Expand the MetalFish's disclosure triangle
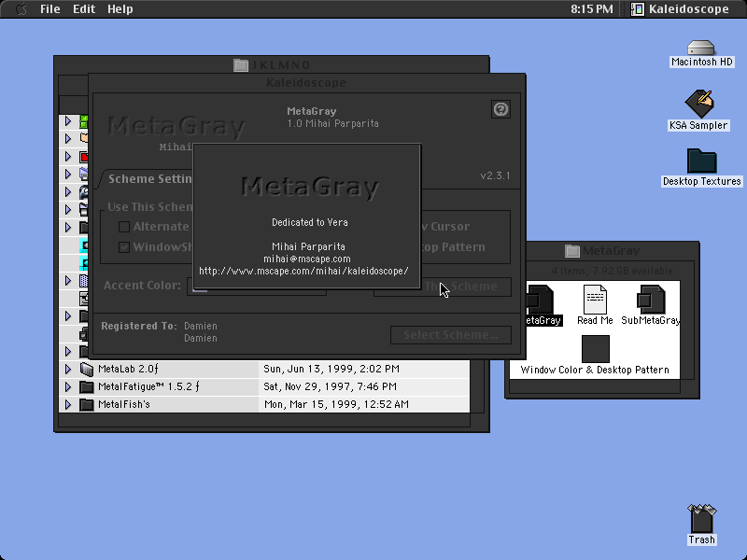Image resolution: width=747 pixels, height=560 pixels. 67,404
